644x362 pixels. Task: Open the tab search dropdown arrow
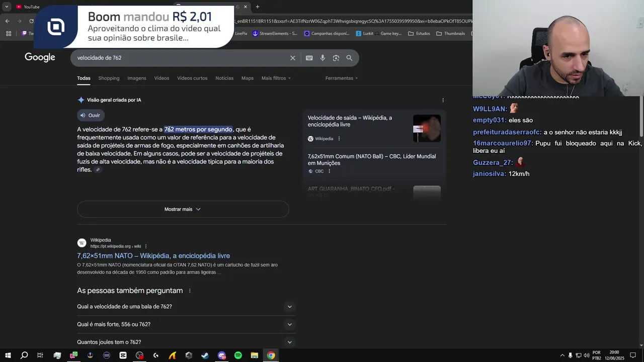tap(7, 7)
